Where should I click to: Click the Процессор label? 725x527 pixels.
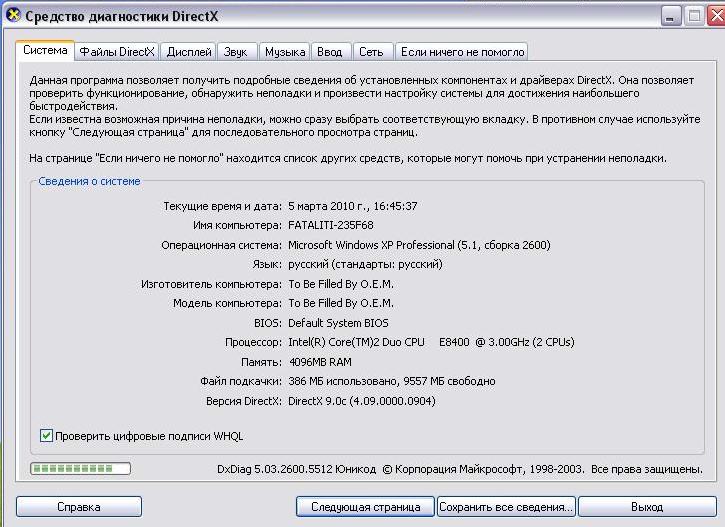coord(253,342)
